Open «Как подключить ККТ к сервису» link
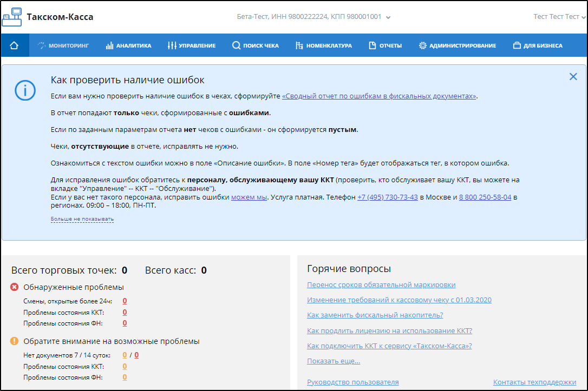This screenshot has width=588, height=391. point(389,346)
